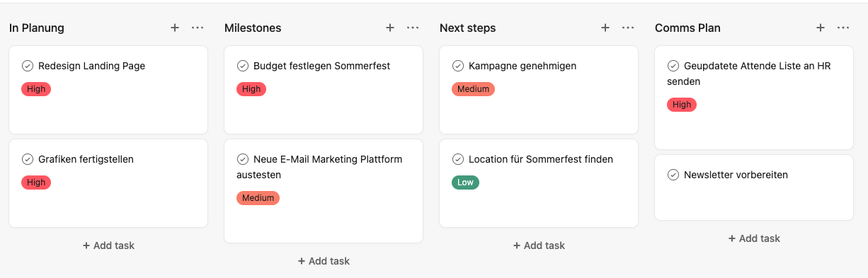Add a task via plus in In Planung

point(175,28)
